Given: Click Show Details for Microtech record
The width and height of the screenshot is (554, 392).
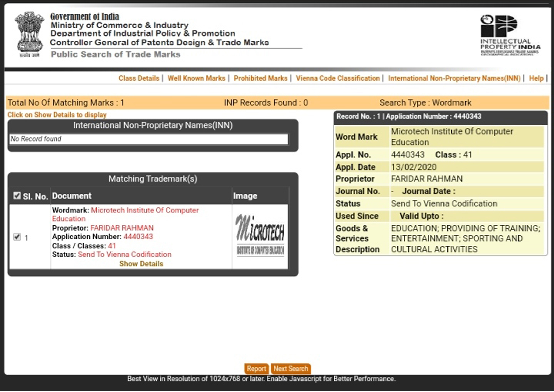Looking at the screenshot, I should coord(141,264).
